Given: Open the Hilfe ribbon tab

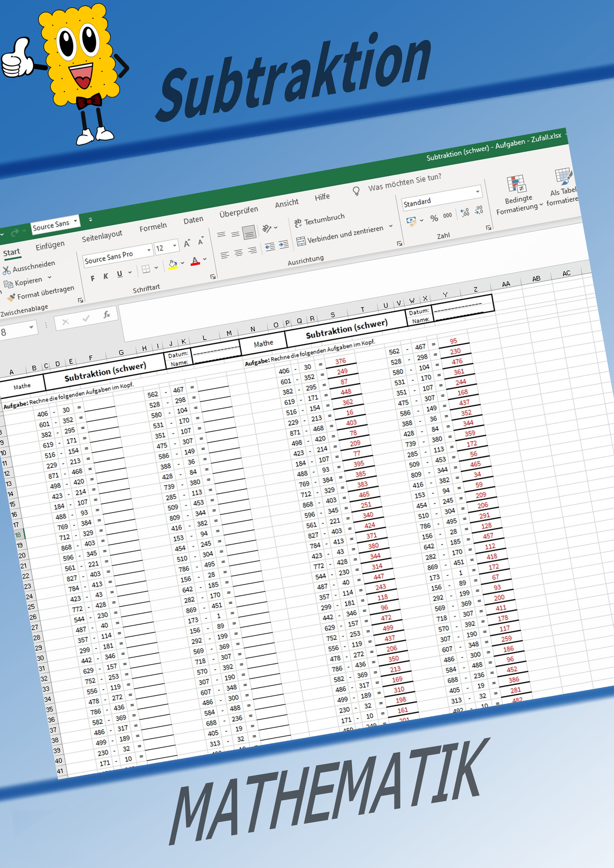Looking at the screenshot, I should tap(322, 197).
